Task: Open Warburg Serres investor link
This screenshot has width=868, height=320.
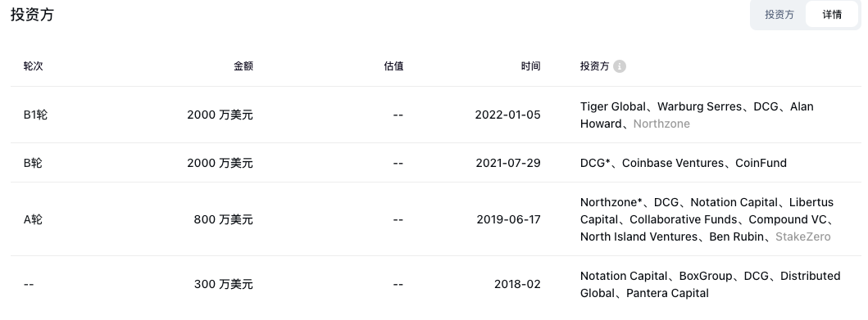Action: (x=700, y=106)
